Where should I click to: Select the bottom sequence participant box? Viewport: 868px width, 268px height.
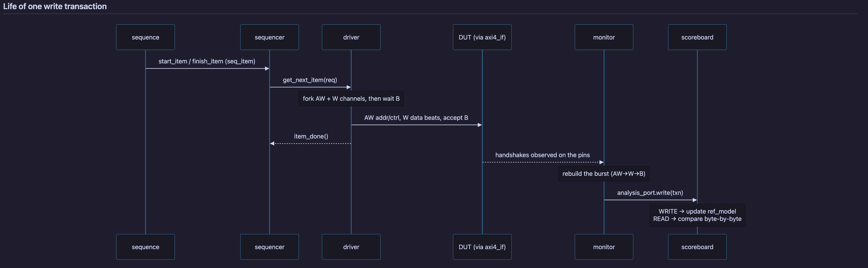click(146, 247)
